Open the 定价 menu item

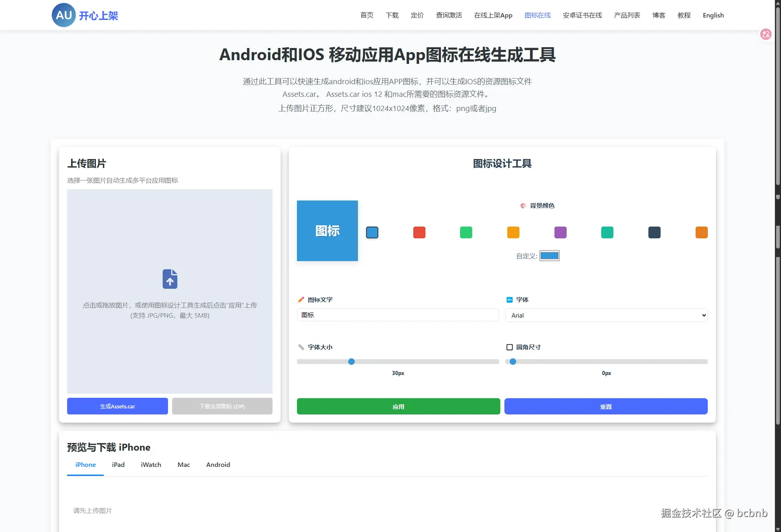click(x=417, y=15)
